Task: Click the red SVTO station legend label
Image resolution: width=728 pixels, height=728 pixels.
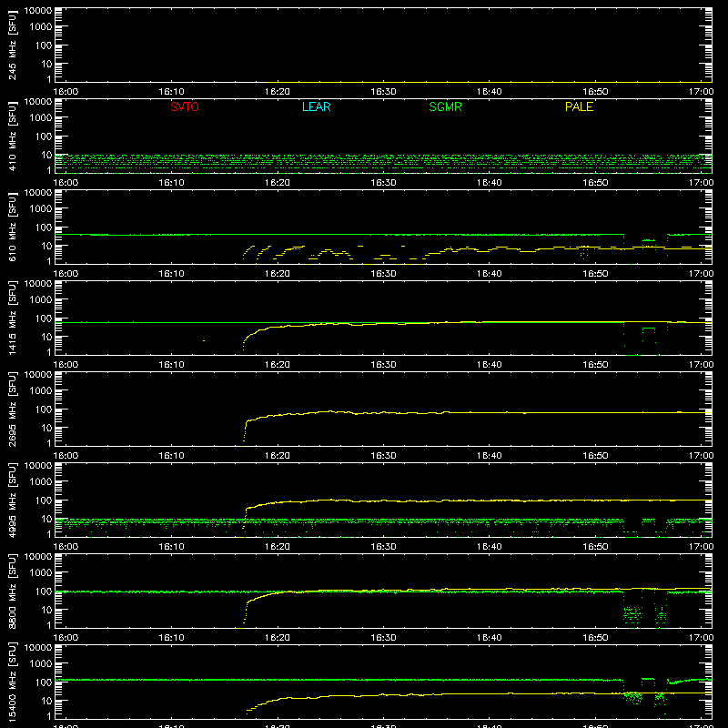Action: 185,106
